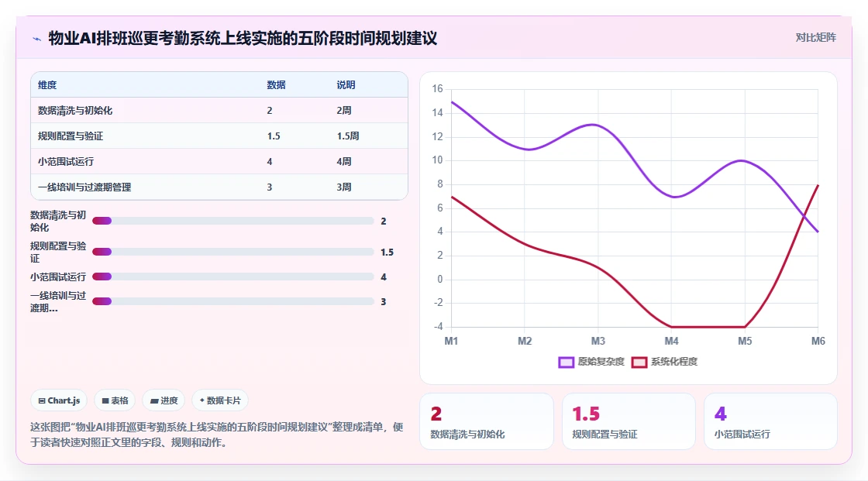The image size is (868, 481).
Task: Open the data card showing value 4
Action: tap(770, 421)
